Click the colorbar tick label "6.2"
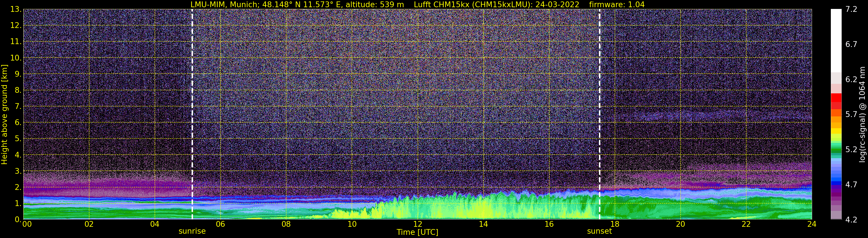This screenshot has height=238, width=868. pos(851,80)
